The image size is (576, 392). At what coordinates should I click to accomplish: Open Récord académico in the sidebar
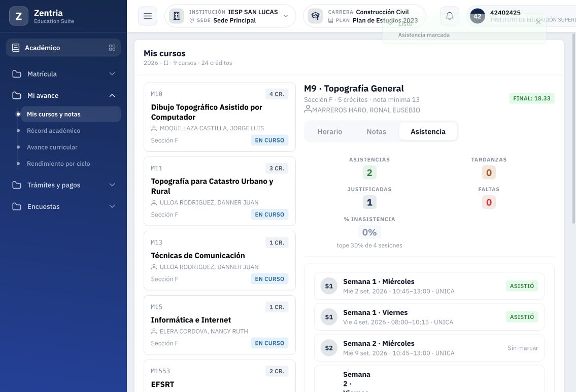tap(53, 131)
